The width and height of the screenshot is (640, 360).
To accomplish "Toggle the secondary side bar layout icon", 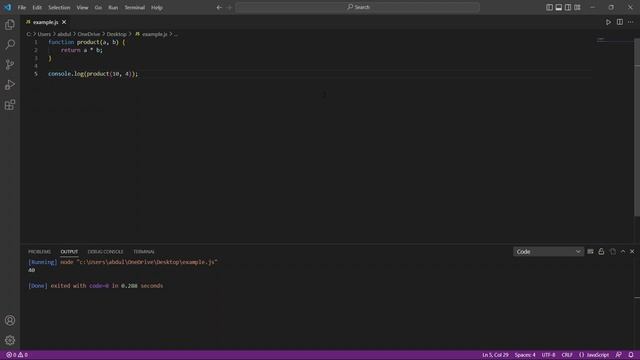I will [568, 7].
